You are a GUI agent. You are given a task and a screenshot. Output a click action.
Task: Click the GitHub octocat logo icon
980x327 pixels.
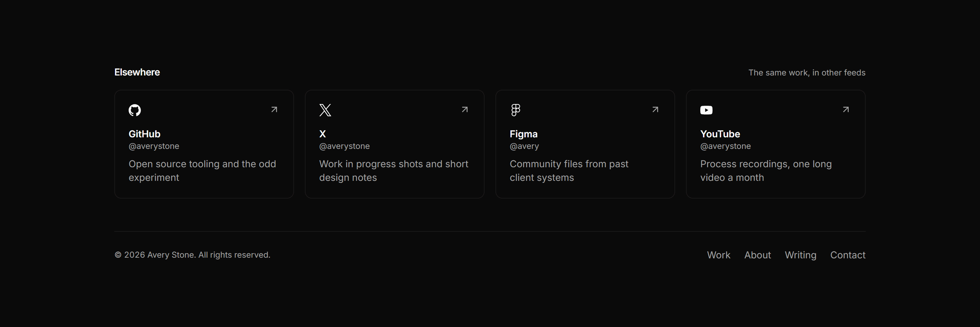pos(135,110)
